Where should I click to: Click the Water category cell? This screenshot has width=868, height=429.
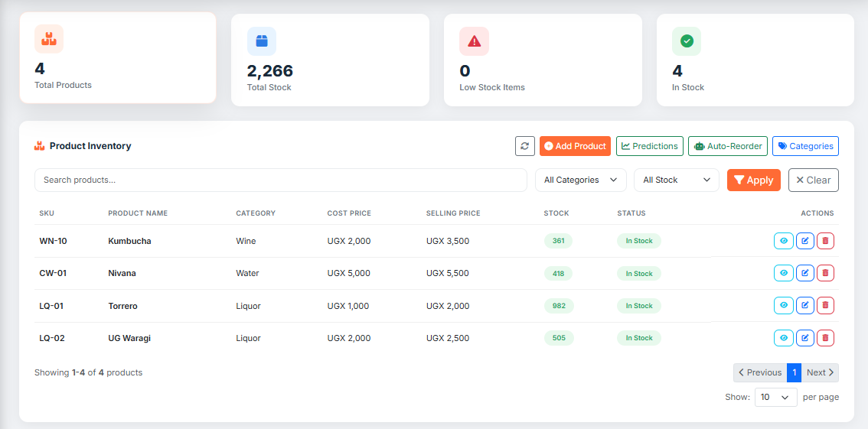247,273
